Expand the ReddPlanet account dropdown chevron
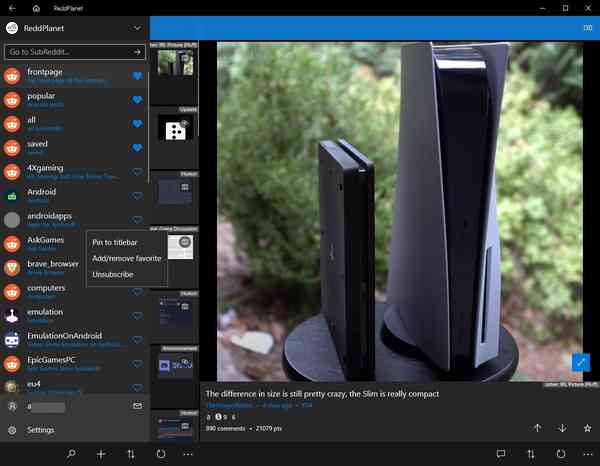Viewport: 600px width, 466px height. coord(137,27)
